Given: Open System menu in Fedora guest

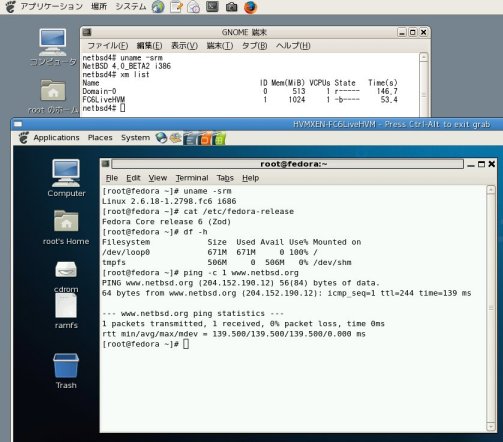Looking at the screenshot, I should (135, 138).
